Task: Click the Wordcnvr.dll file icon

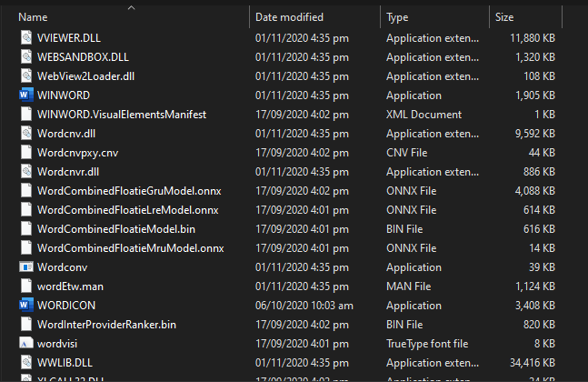Action: pyautogui.click(x=26, y=172)
